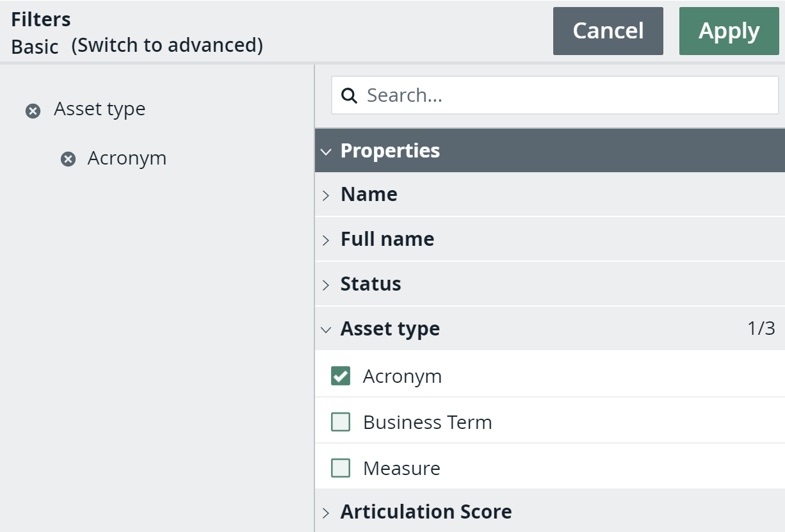The image size is (785, 532).
Task: Switch to advanced filter mode
Action: 167,45
